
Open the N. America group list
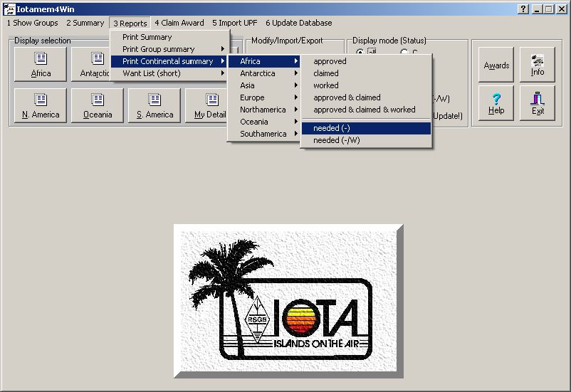[x=41, y=105]
